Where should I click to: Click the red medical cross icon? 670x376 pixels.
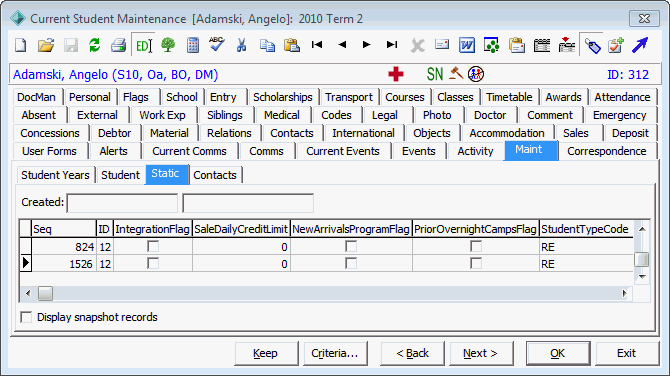click(396, 74)
